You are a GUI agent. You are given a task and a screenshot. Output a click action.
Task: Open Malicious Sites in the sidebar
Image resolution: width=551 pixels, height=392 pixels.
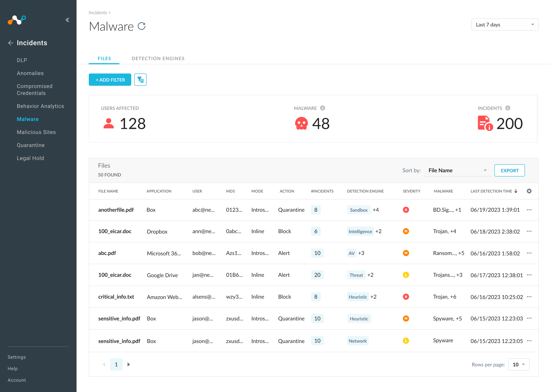(x=36, y=132)
